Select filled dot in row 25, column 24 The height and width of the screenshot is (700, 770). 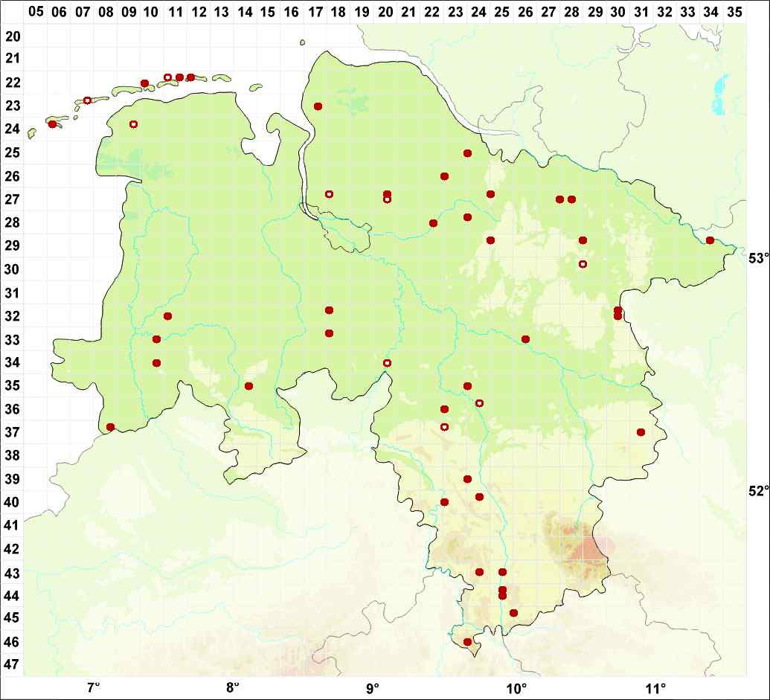pyautogui.click(x=467, y=153)
